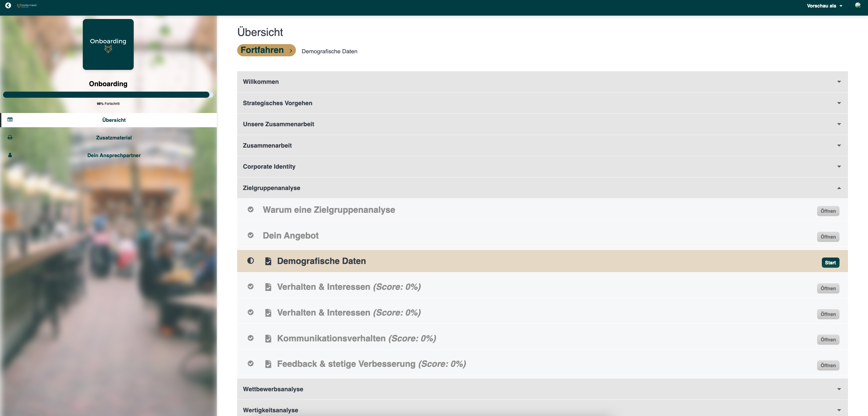Click the Onboarding course thumbnail
This screenshot has height=416, width=868.
tap(108, 44)
